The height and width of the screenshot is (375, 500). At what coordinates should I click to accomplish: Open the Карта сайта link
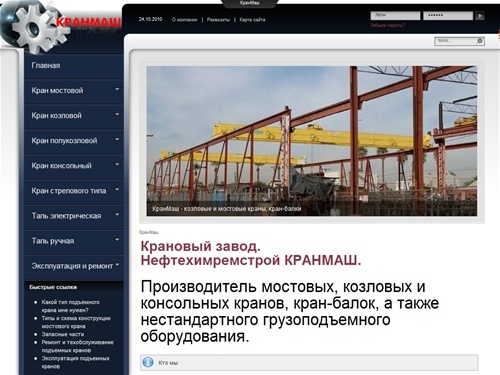tap(252, 20)
